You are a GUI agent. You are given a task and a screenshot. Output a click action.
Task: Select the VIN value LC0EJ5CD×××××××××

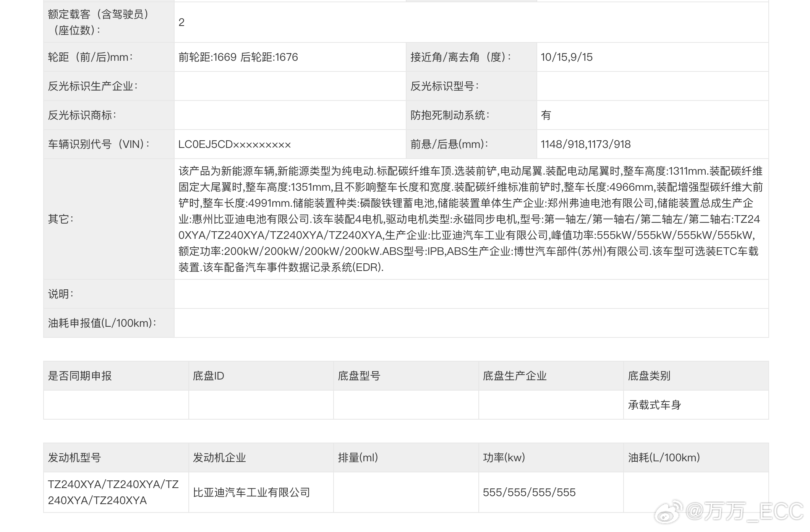[235, 144]
